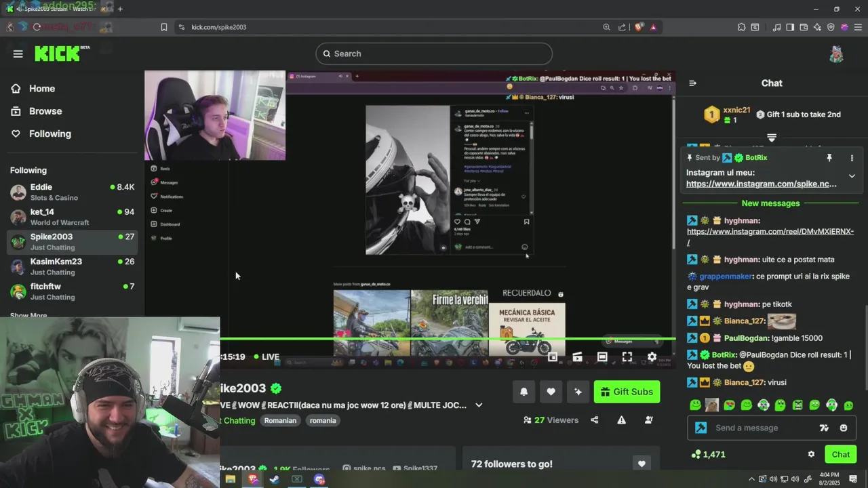The image size is (868, 488).
Task: Open Steam from the taskbar
Action: point(275,479)
